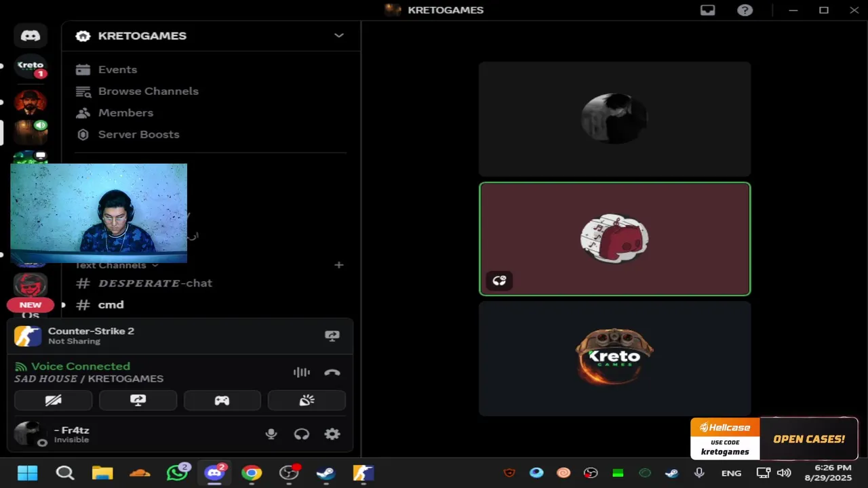The width and height of the screenshot is (868, 488).
Task: Collapse the Text Channels category
Action: point(116,265)
